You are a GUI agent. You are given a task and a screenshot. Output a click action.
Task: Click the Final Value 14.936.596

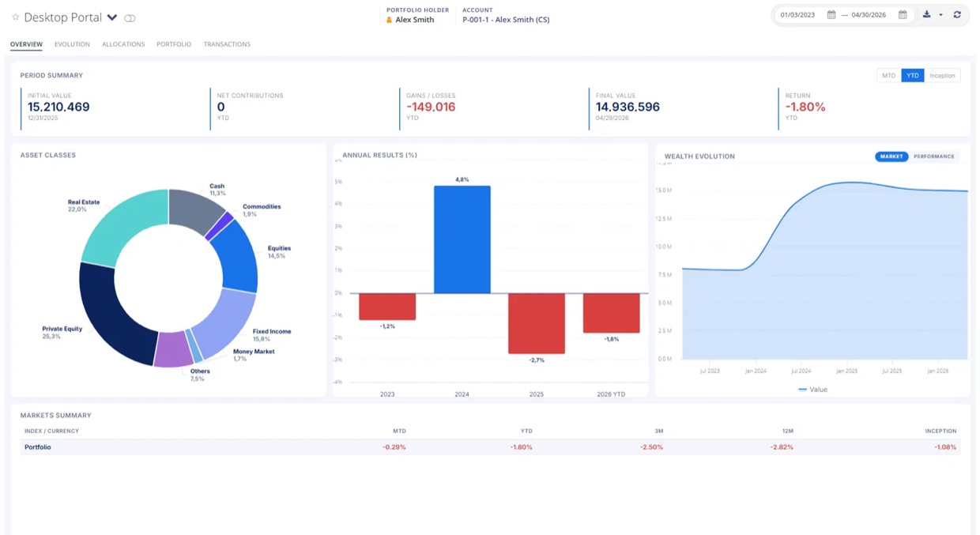tap(628, 107)
